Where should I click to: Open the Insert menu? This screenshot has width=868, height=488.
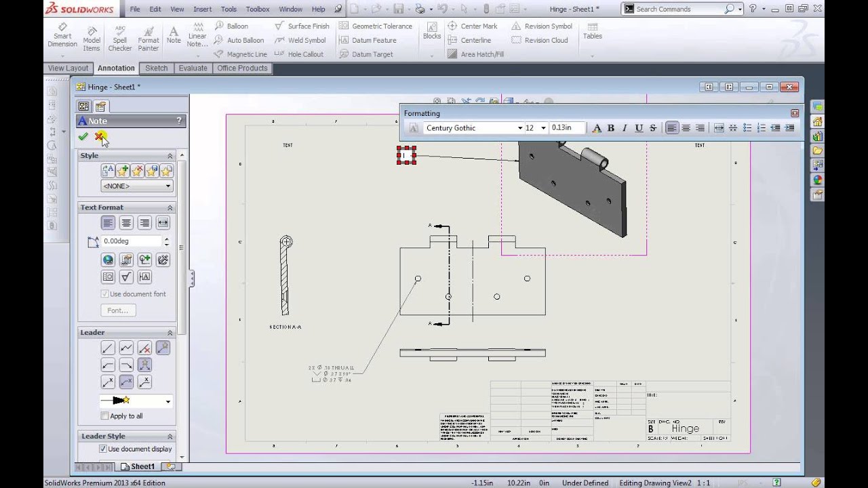point(202,9)
